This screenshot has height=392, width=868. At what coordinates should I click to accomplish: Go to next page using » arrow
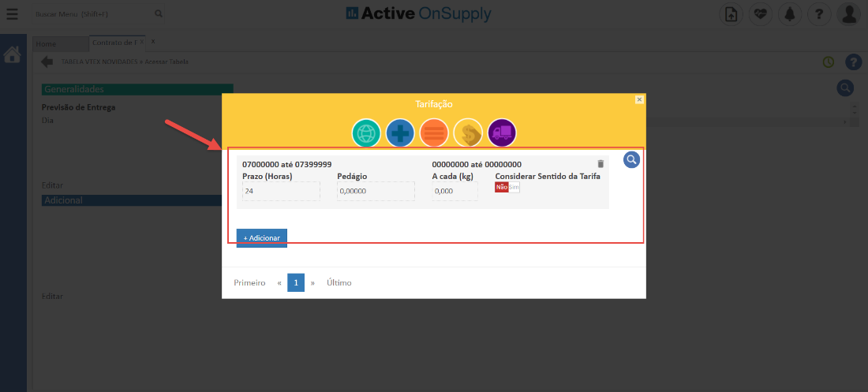pos(312,282)
